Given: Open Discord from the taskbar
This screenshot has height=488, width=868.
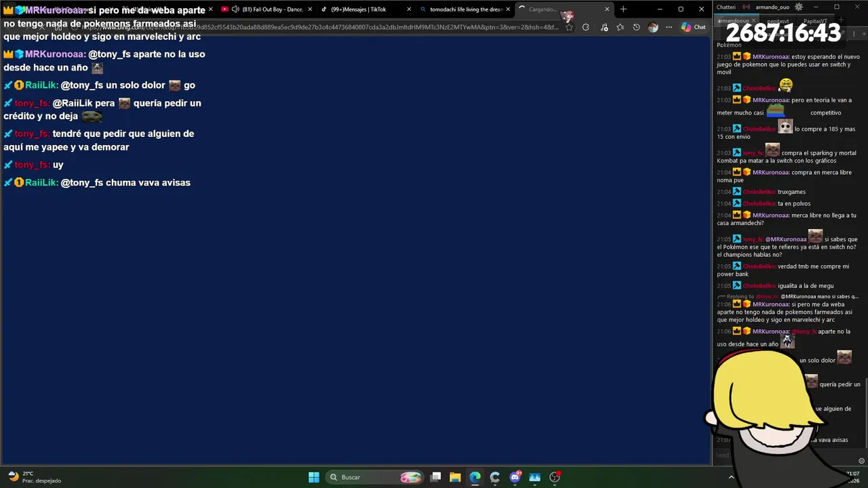Looking at the screenshot, I should coord(515,477).
